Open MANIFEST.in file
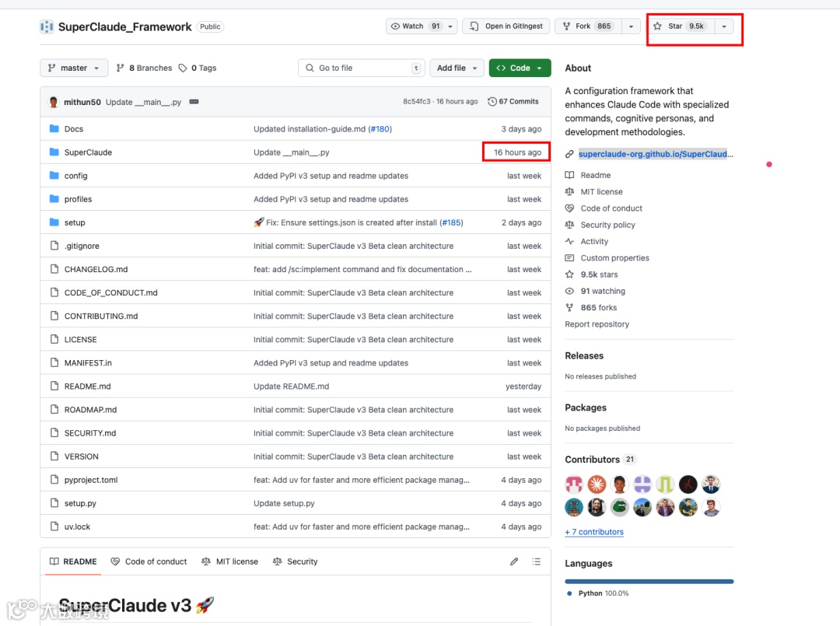The image size is (840, 626). tap(89, 363)
